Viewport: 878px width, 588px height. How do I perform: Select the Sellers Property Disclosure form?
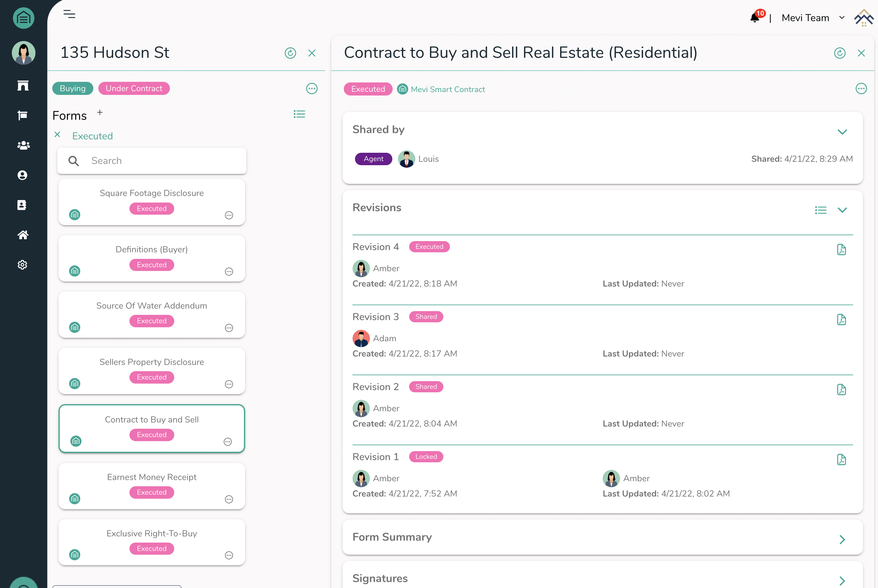coord(152,362)
